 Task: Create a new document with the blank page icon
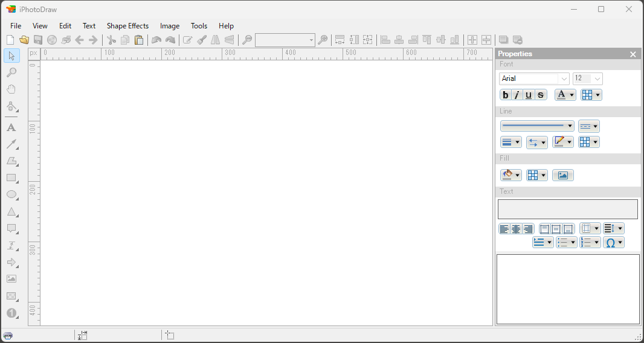click(x=10, y=40)
